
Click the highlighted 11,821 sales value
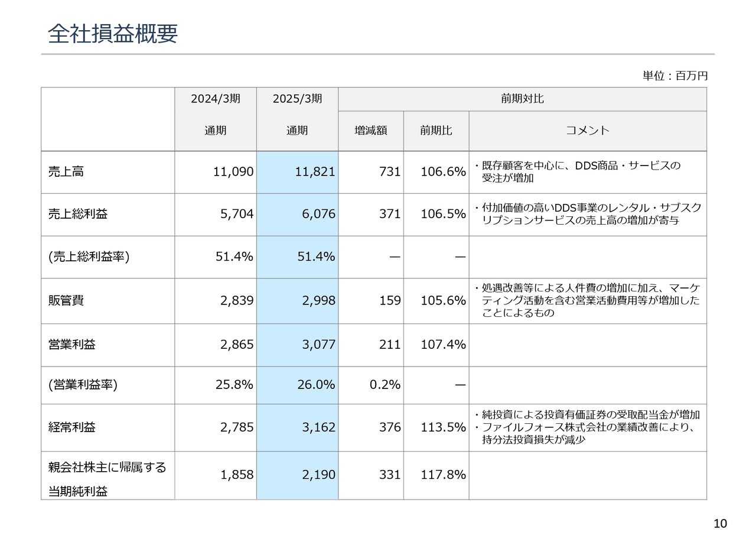point(315,172)
